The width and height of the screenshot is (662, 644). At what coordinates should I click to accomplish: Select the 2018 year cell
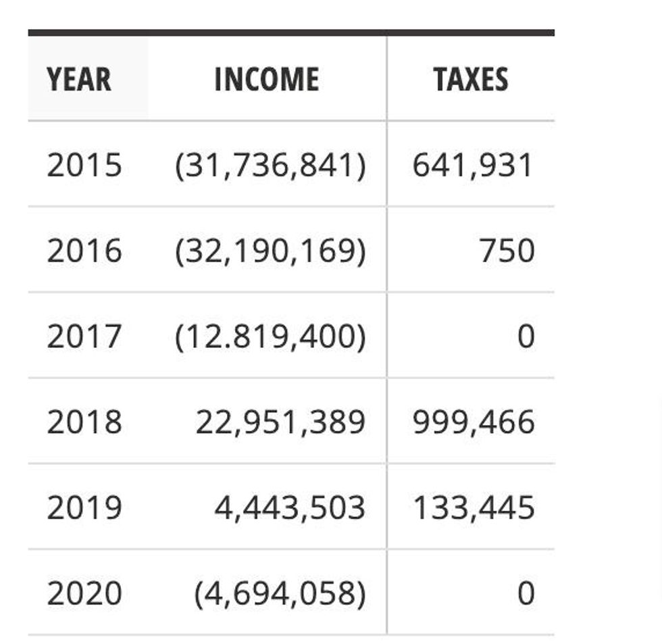point(84,422)
